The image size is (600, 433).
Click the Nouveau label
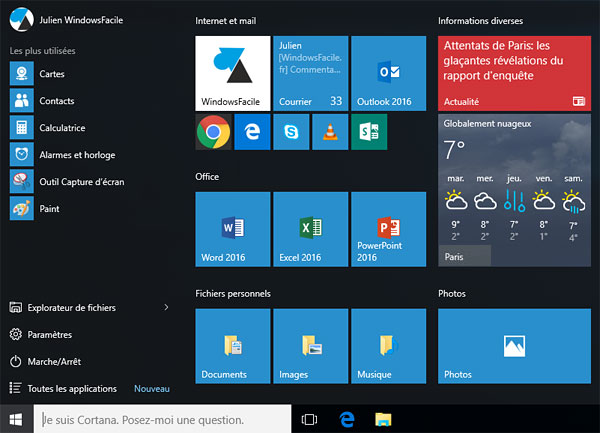(x=152, y=389)
